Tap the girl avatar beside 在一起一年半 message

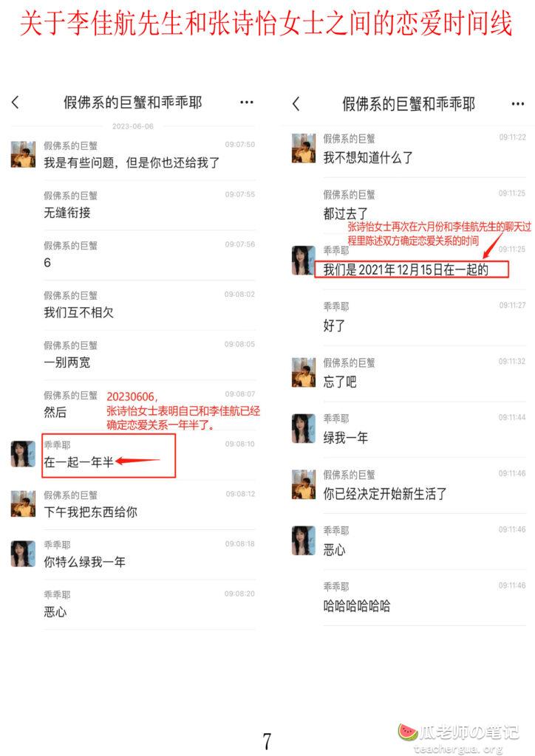pyautogui.click(x=23, y=454)
